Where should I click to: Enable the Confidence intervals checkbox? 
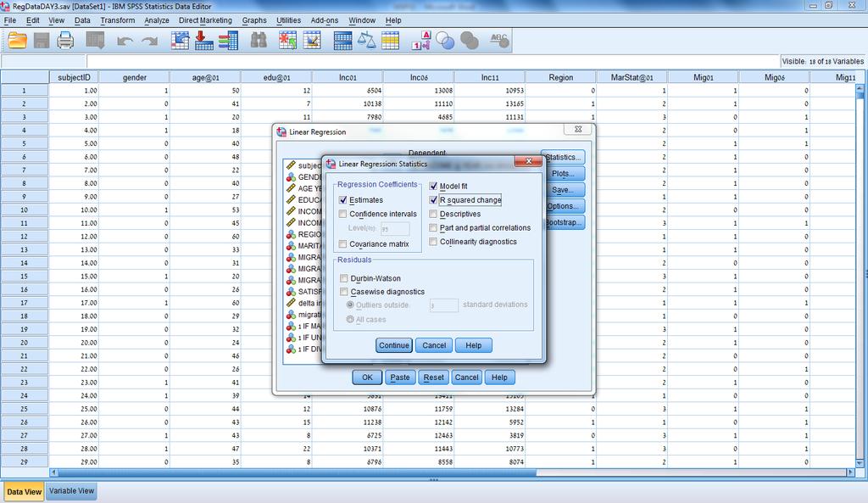[342, 214]
